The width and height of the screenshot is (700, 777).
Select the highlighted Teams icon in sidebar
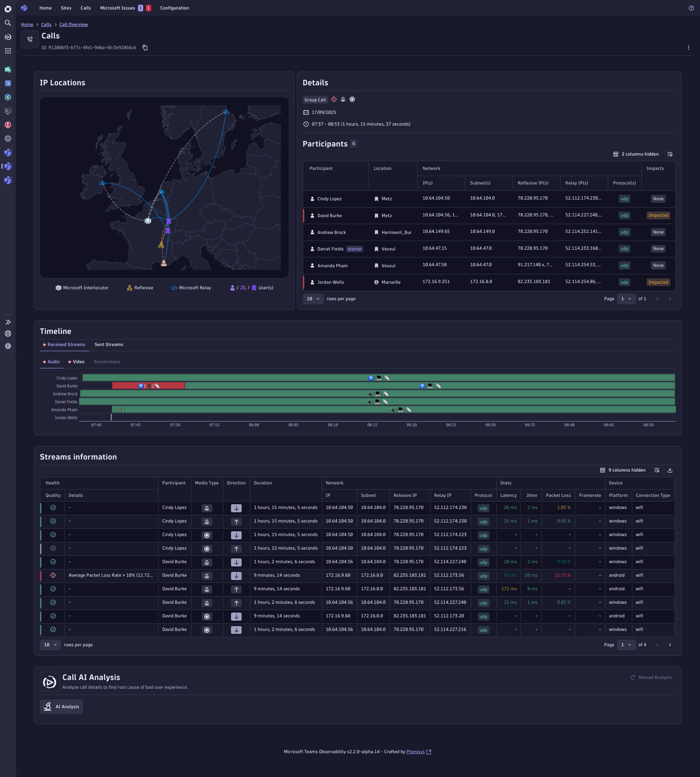click(x=8, y=166)
